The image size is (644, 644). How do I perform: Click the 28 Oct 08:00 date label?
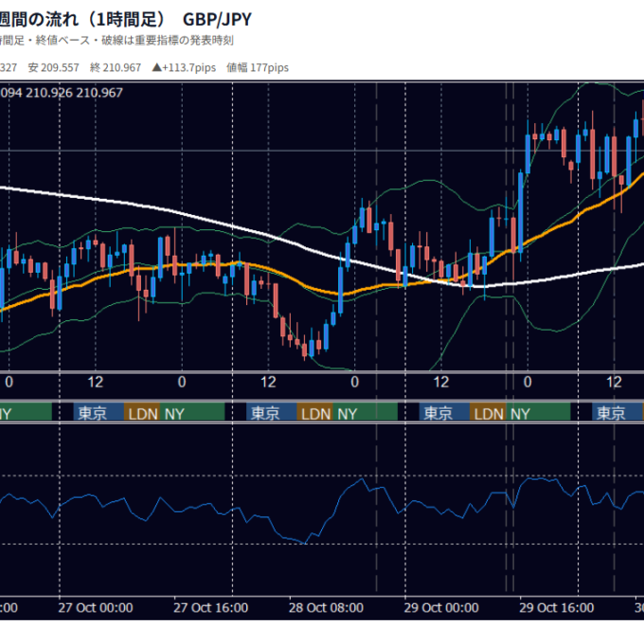326,607
